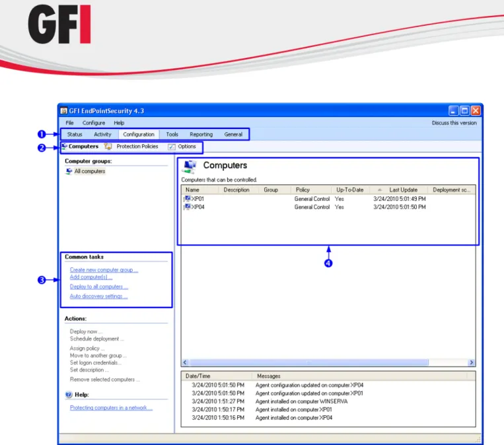The height and width of the screenshot is (445, 504).
Task: Click Move to another group action
Action: (98, 356)
